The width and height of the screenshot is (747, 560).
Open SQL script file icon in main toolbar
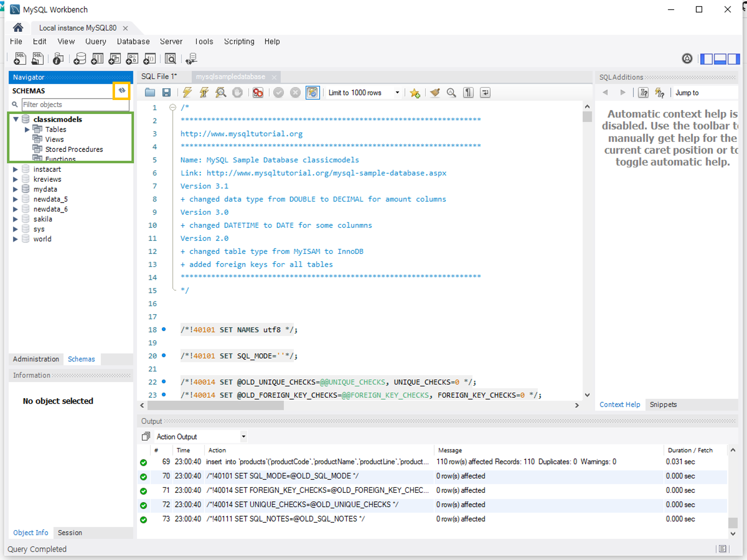coord(37,59)
